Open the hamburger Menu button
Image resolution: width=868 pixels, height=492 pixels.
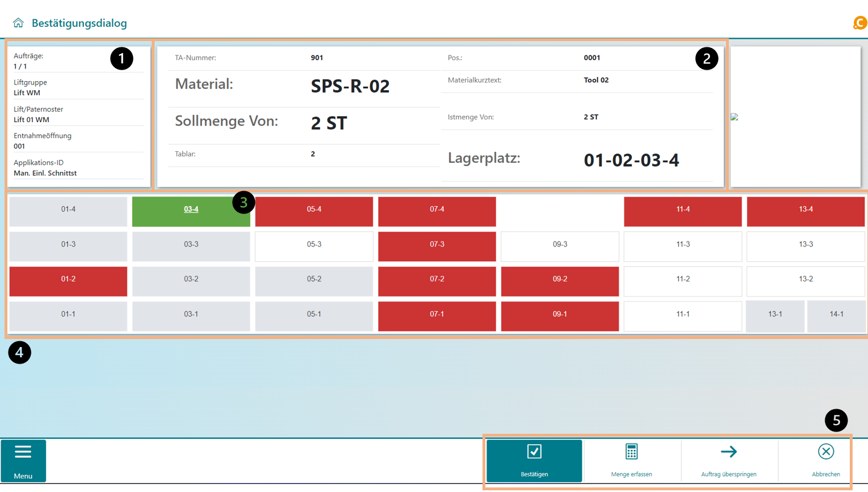(x=23, y=460)
